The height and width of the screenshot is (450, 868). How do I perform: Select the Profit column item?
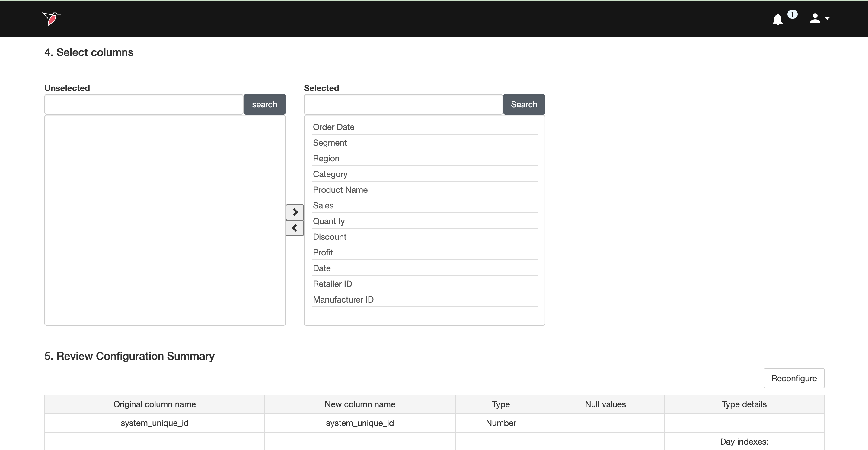pyautogui.click(x=323, y=253)
